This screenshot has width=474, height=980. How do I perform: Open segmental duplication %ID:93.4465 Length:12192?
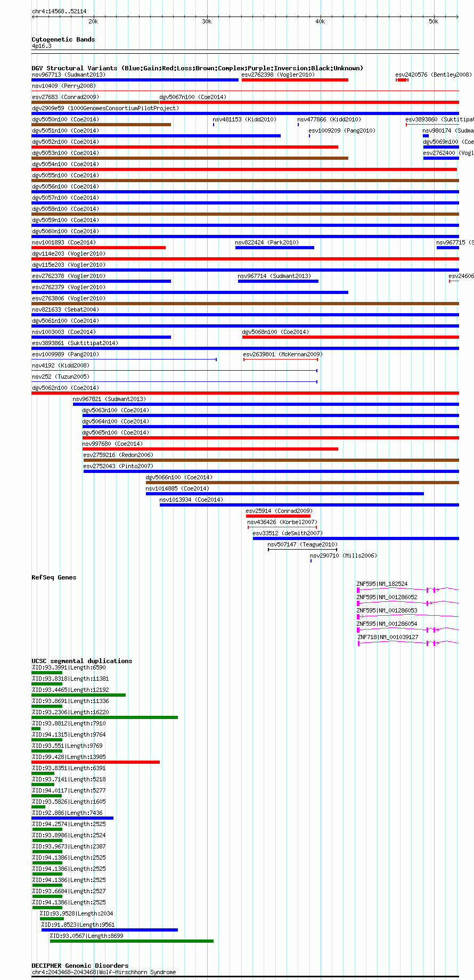[x=79, y=695]
